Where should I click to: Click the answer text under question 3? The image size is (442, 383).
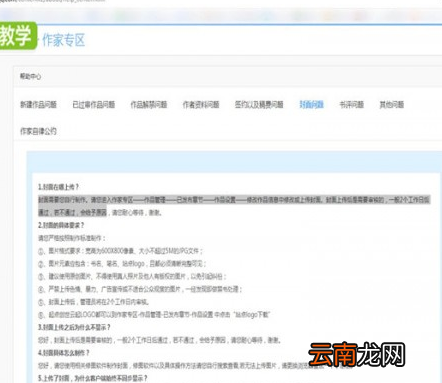[160, 340]
